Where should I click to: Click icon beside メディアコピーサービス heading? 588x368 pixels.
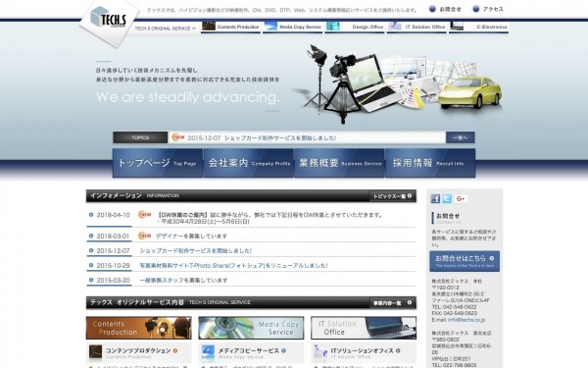208,352
